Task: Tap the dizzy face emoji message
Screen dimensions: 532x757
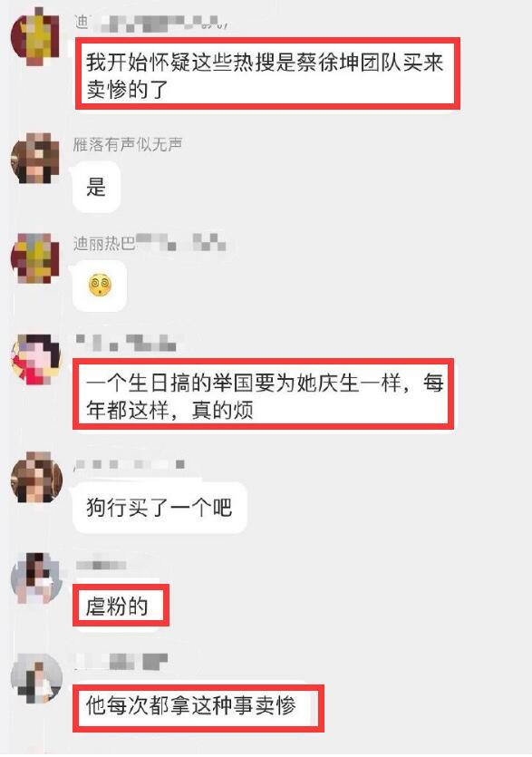Action: pos(100,286)
